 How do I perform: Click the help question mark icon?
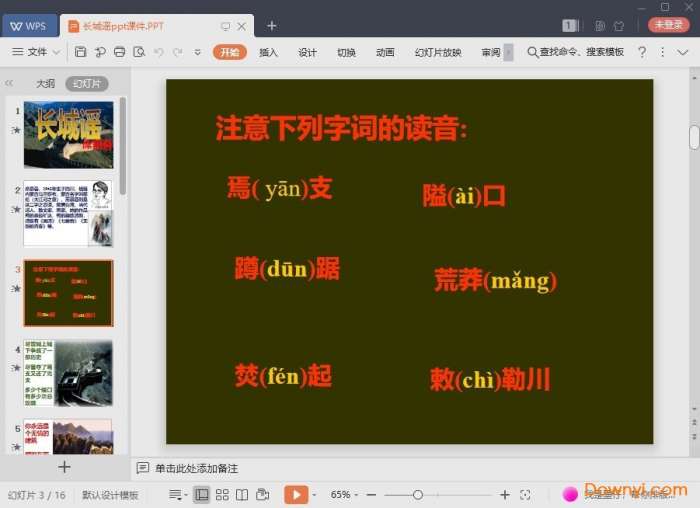click(x=642, y=52)
